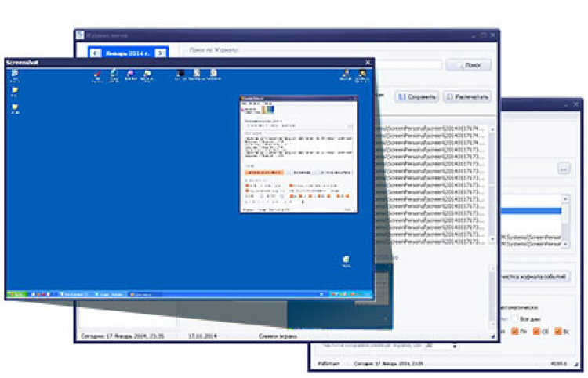Select the highlighted blue row in settings list
The height and width of the screenshot is (378, 588).
click(x=531, y=211)
